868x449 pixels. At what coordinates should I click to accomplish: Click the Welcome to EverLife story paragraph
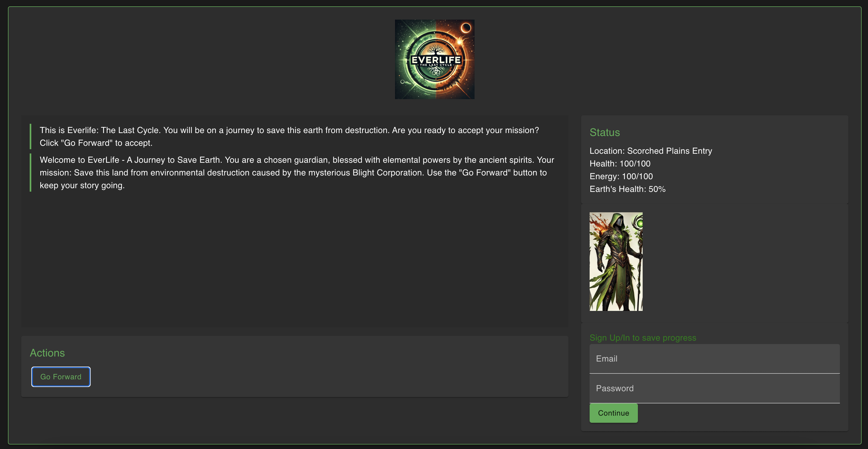point(296,173)
